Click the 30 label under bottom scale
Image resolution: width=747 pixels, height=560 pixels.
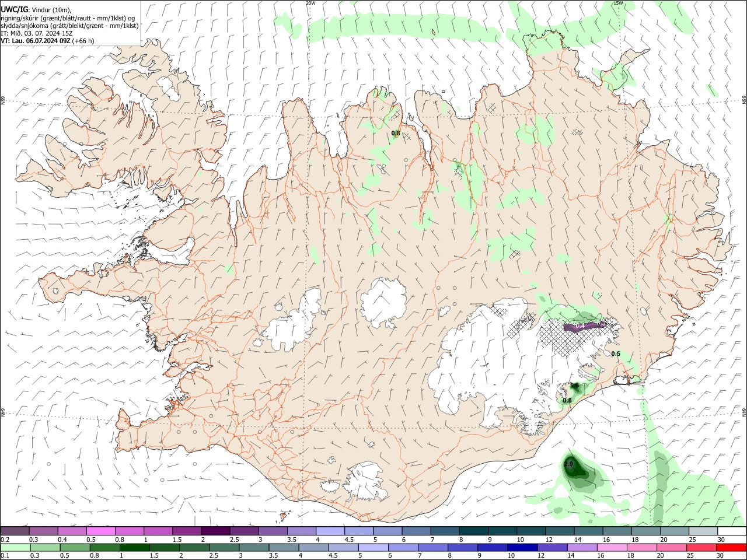(x=721, y=556)
